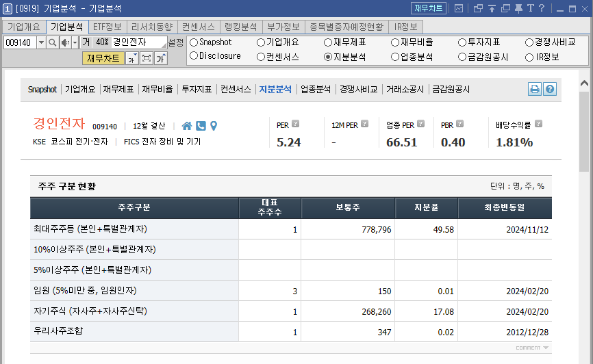Open the 업종분석 link in report menu
This screenshot has width=593, height=364.
316,89
